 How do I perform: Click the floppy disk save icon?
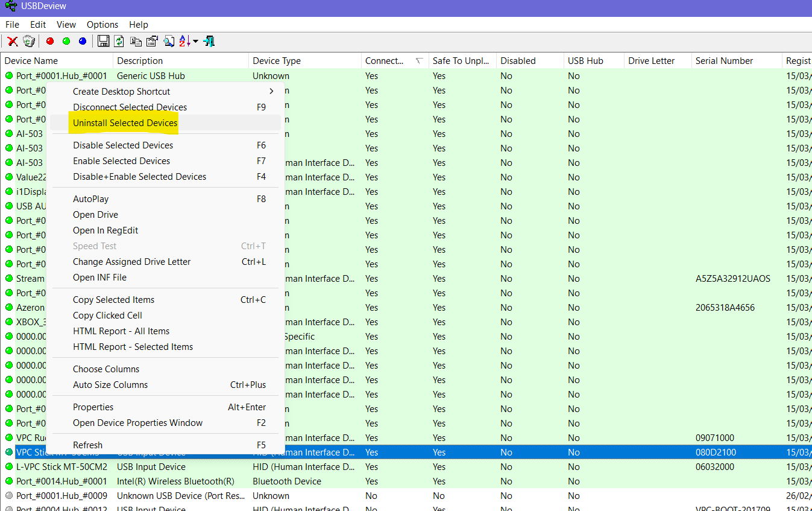[x=103, y=41]
